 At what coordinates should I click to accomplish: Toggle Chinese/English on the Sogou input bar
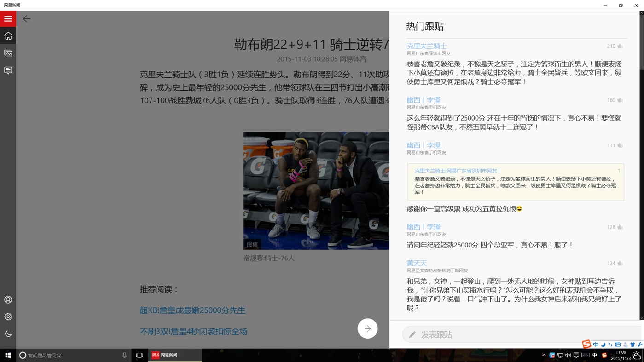pyautogui.click(x=596, y=345)
